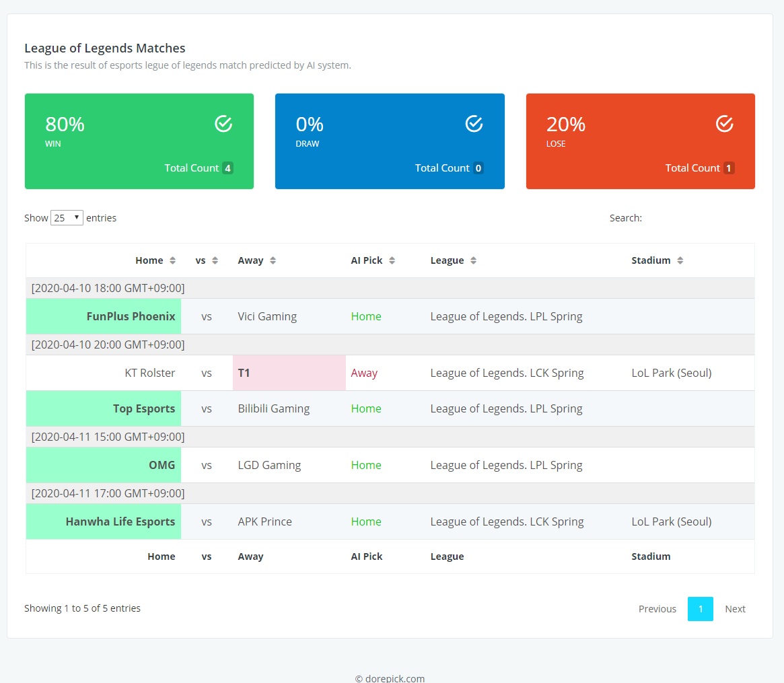This screenshot has width=784, height=683.
Task: Go to the Previous page
Action: pyautogui.click(x=657, y=609)
